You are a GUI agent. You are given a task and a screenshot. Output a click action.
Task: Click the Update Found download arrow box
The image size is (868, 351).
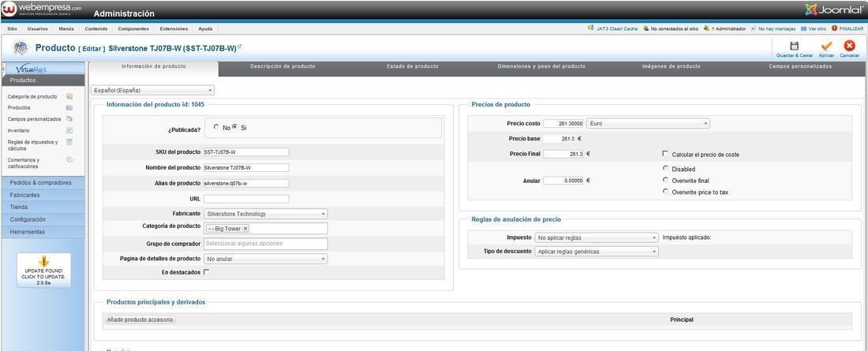pyautogui.click(x=43, y=271)
